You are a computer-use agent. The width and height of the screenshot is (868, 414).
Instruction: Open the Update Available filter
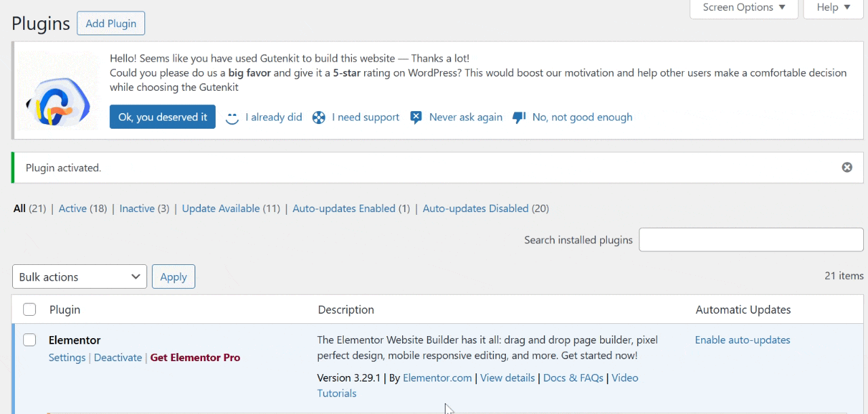click(220, 208)
